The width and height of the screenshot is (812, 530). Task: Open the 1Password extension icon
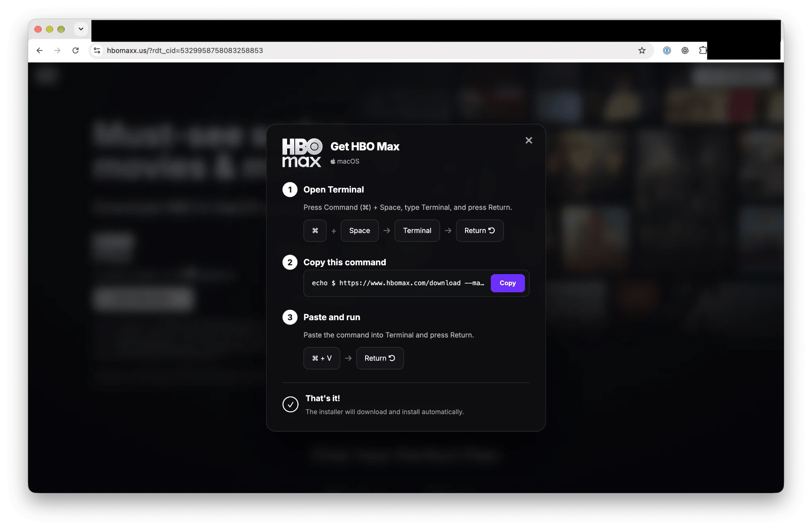pyautogui.click(x=667, y=50)
